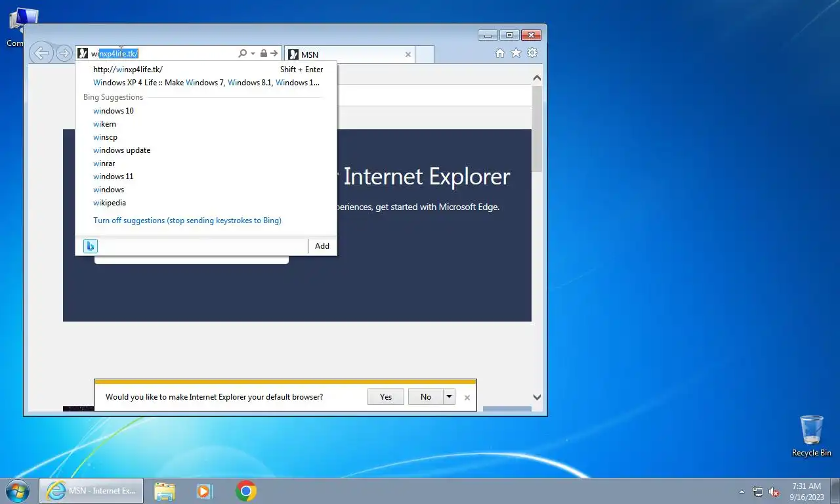Click Internet Explorer taskbar button
This screenshot has width=840, height=504.
pyautogui.click(x=91, y=491)
